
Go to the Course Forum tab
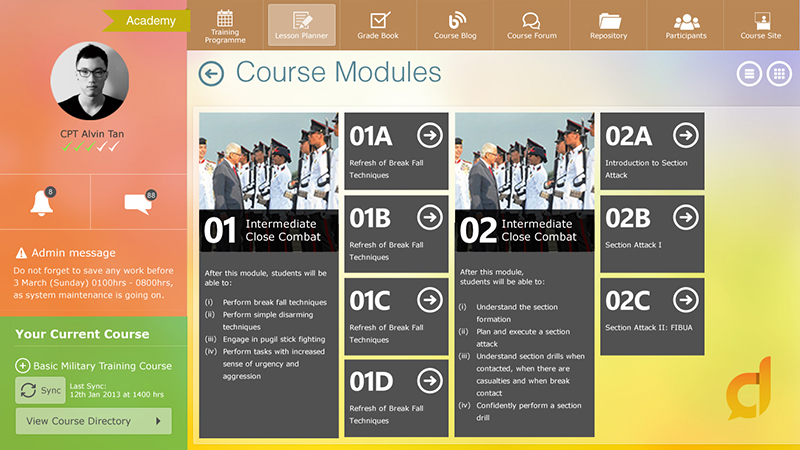coord(531,25)
